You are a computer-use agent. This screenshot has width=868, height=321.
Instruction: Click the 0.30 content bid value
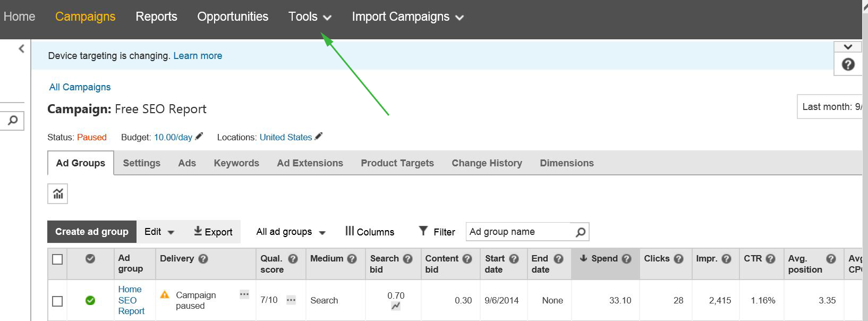[x=463, y=300]
